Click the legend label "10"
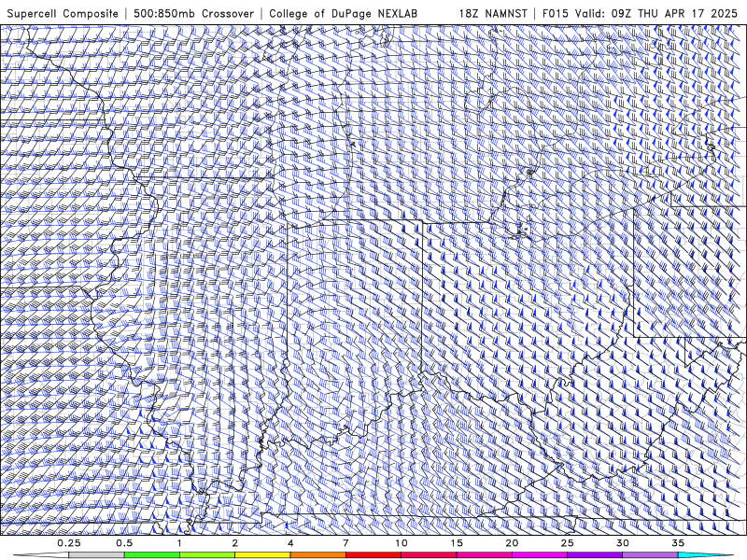This screenshot has height=560, width=747. coord(402,543)
